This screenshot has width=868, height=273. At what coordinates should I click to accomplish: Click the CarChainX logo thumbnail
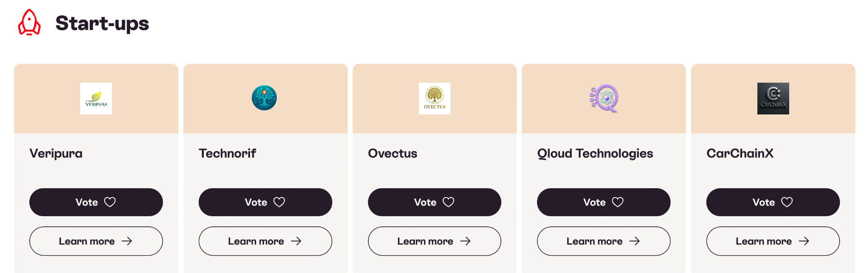point(773,98)
